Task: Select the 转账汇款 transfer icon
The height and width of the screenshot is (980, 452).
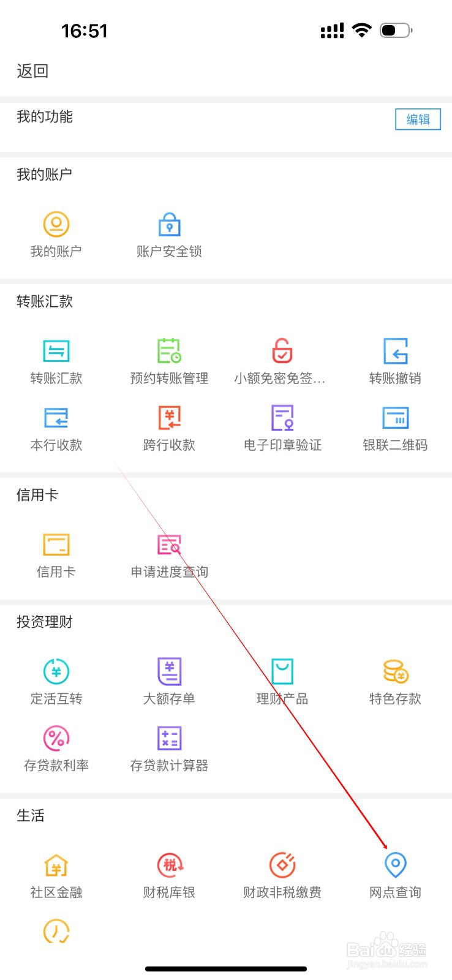Action: (56, 351)
